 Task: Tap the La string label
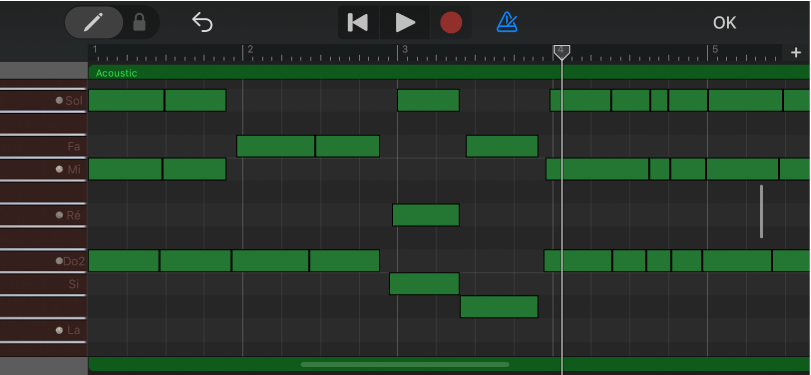click(x=73, y=330)
